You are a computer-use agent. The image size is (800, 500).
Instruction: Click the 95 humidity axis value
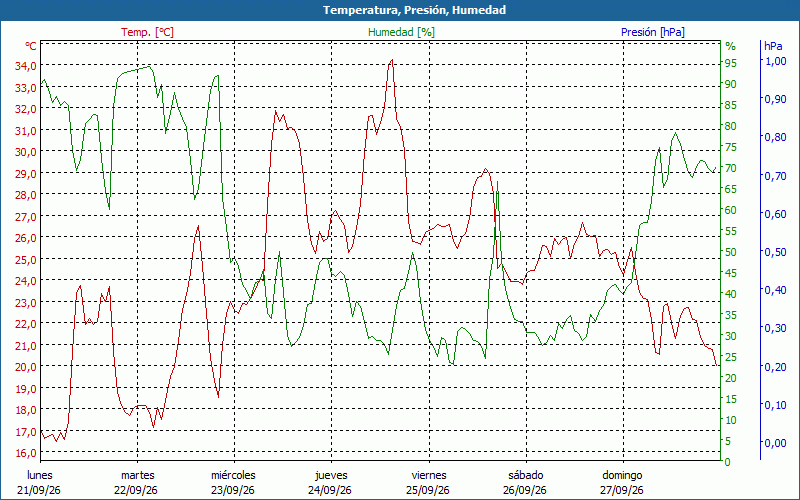click(x=731, y=63)
